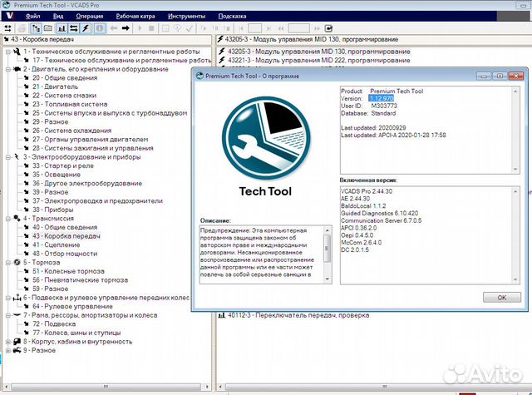Collapse group 1 Техническое обслуживание node

click(x=8, y=52)
